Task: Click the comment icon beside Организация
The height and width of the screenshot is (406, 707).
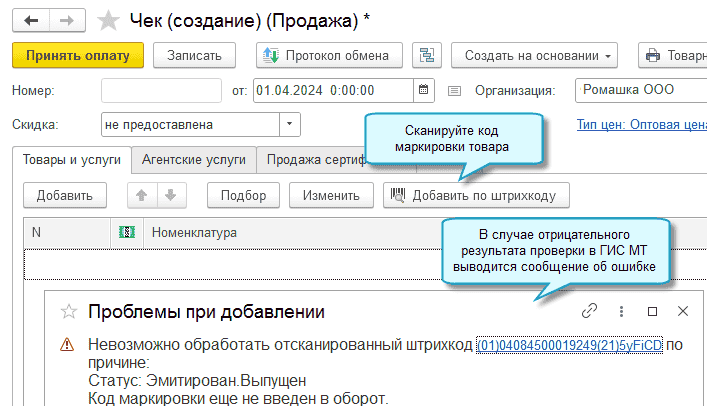Action: click(x=454, y=91)
